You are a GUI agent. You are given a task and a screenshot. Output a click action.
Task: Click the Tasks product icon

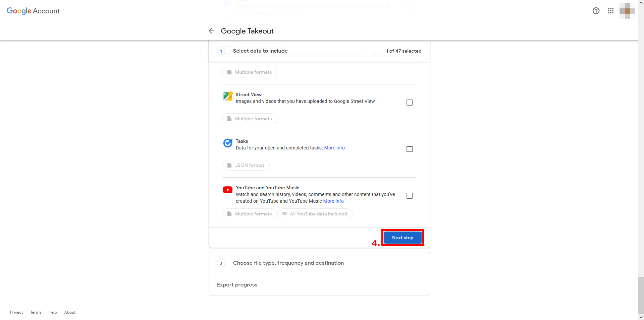point(228,143)
